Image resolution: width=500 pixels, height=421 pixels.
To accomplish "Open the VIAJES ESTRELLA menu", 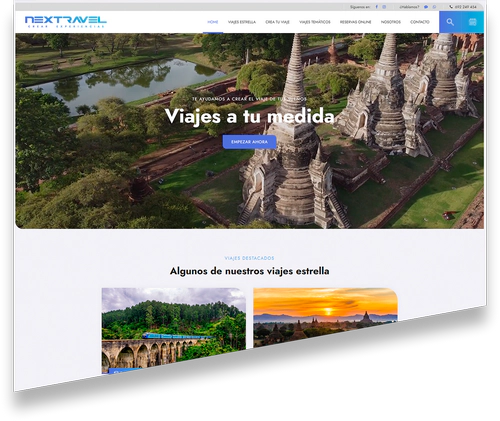I will 242,22.
